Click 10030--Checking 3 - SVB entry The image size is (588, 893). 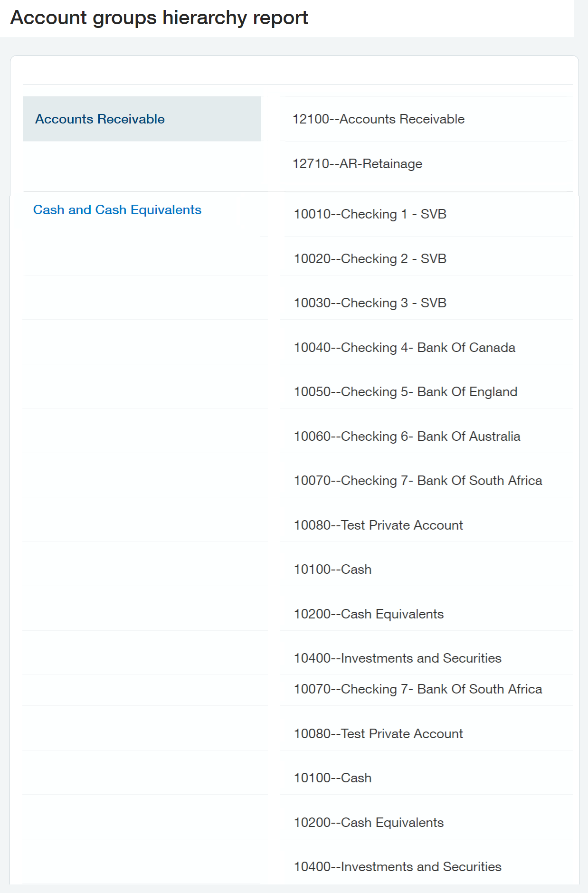click(426, 303)
